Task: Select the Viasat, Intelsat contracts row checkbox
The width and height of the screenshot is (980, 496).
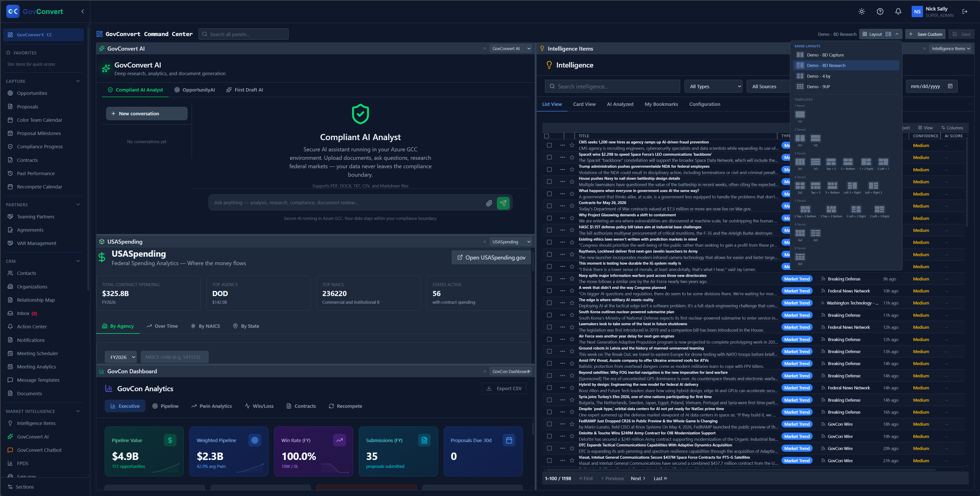Action: [x=549, y=461]
